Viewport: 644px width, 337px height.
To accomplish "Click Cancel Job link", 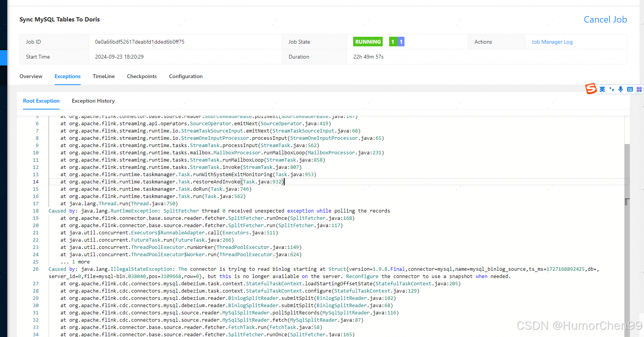I will (x=605, y=20).
